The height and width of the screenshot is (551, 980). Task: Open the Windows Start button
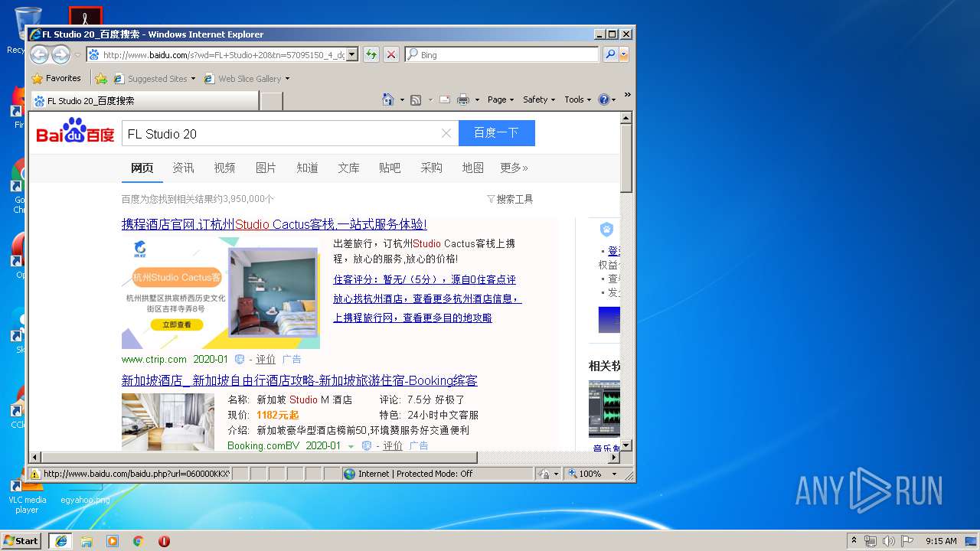coord(21,540)
